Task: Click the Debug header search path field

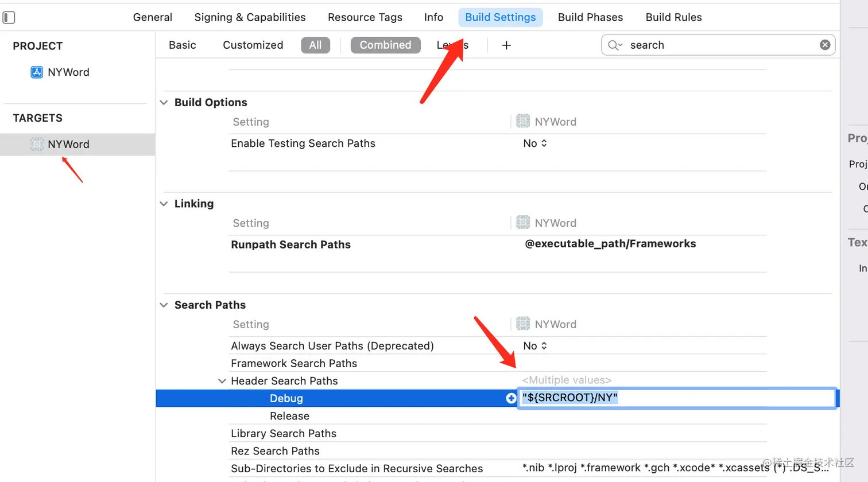Action: coord(677,398)
